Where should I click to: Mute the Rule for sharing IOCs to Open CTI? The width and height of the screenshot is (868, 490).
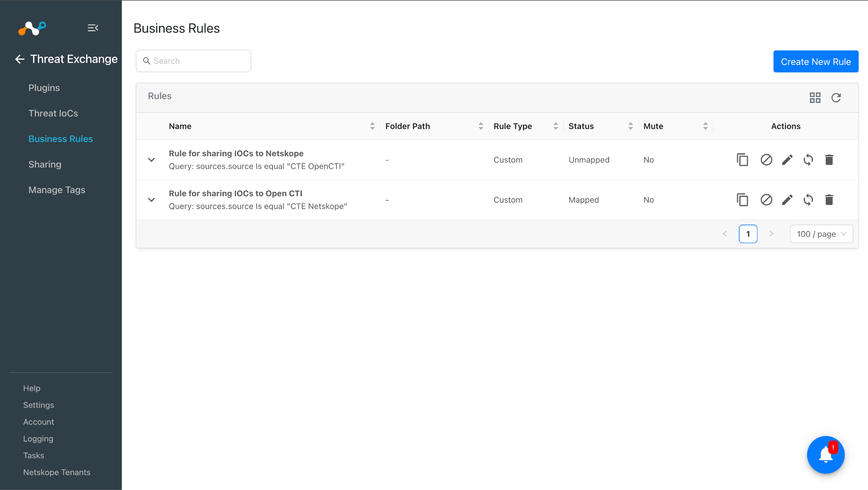pyautogui.click(x=766, y=199)
